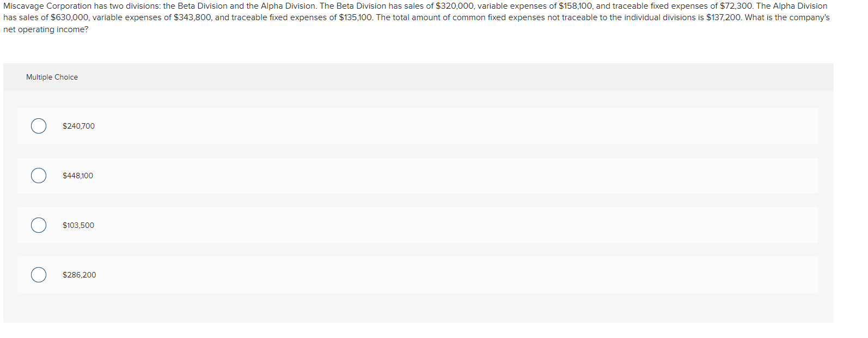Click the $286,200 answer label

click(x=79, y=275)
